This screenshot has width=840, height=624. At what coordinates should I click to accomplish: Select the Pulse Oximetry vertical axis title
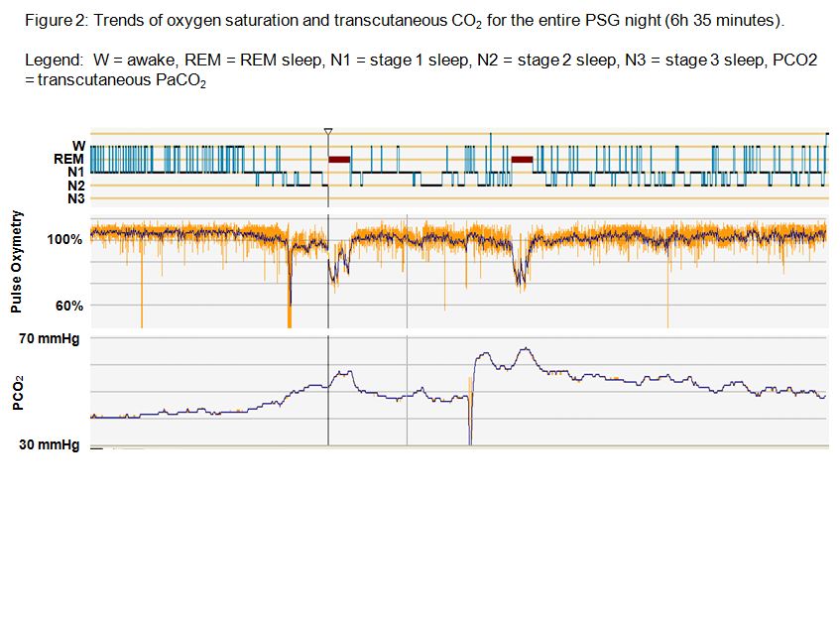coord(17,263)
